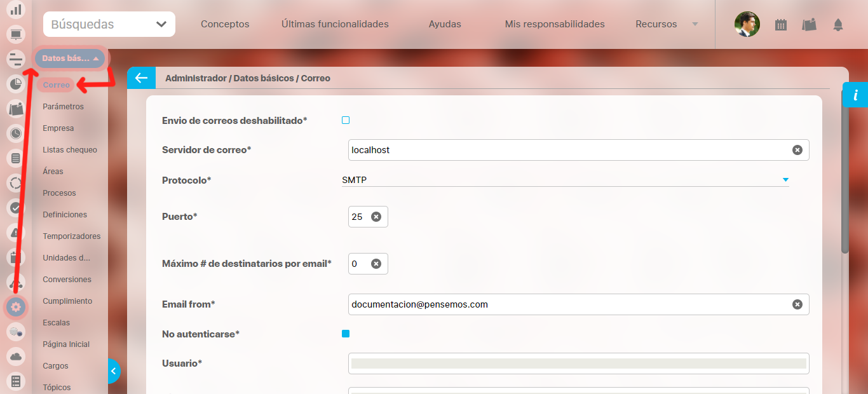Click the settings gear in the left sidebar
The height and width of the screenshot is (394, 868).
pyautogui.click(x=16, y=308)
